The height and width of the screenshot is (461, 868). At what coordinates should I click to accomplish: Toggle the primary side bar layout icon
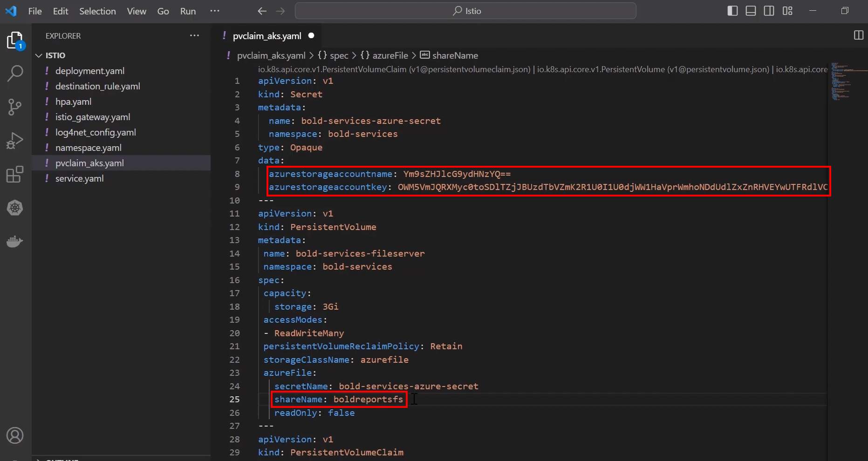pyautogui.click(x=732, y=11)
